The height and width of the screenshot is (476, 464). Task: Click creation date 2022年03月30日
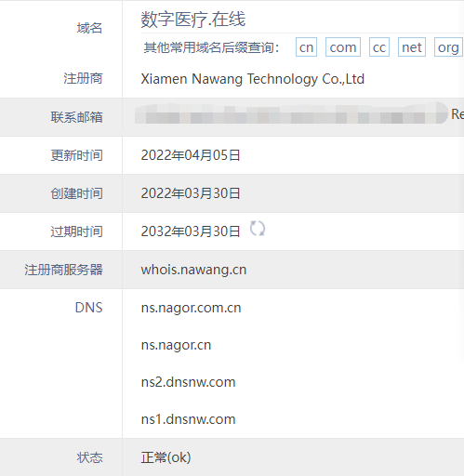pyautogui.click(x=191, y=193)
